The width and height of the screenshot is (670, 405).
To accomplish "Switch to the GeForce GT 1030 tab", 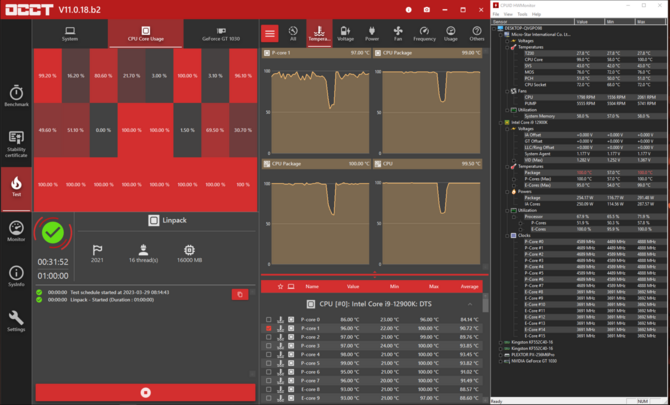I will click(221, 34).
